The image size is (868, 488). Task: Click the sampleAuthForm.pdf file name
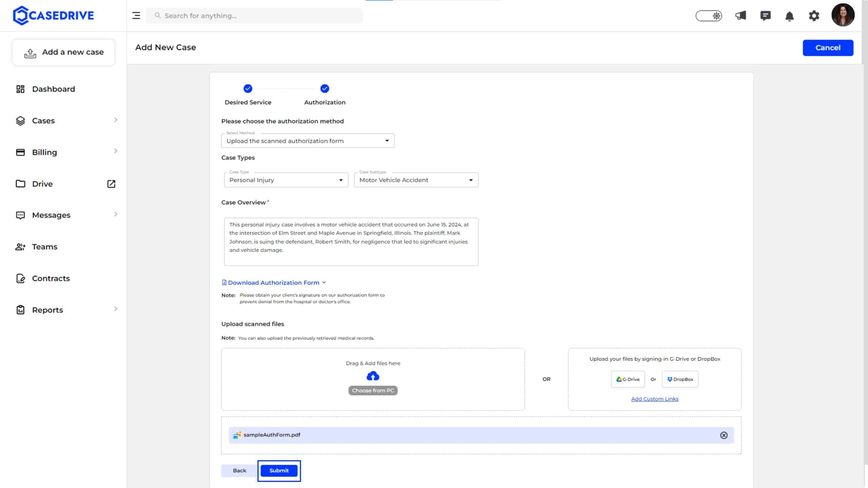click(272, 435)
